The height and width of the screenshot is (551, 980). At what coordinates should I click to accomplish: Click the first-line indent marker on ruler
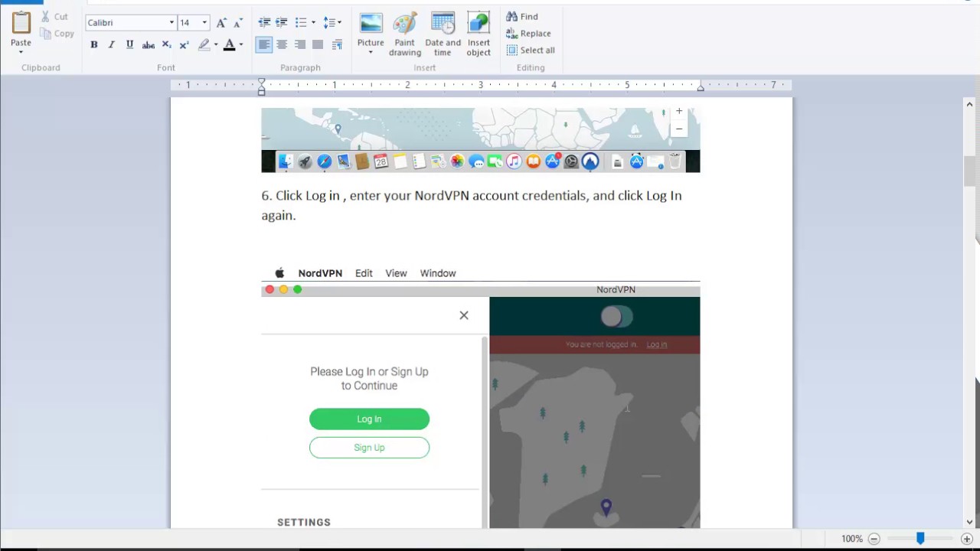[x=261, y=81]
